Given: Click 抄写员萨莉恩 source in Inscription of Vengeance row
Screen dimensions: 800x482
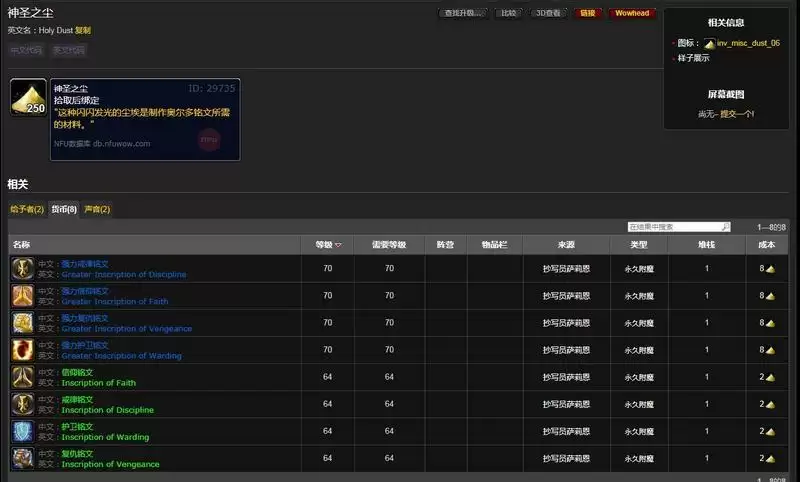Looking at the screenshot, I should coord(566,459).
